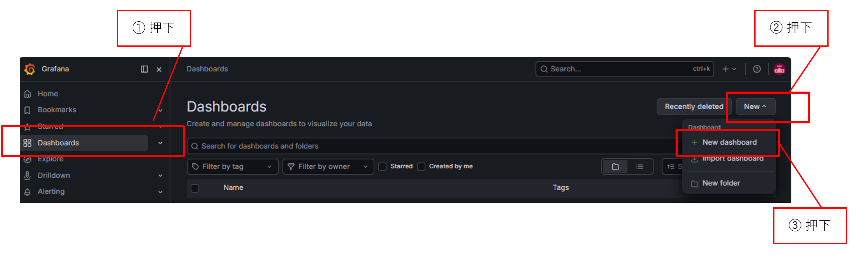Dock the sidebar menu panel icon
Viewport: 868px width, 259px height.
tap(144, 69)
